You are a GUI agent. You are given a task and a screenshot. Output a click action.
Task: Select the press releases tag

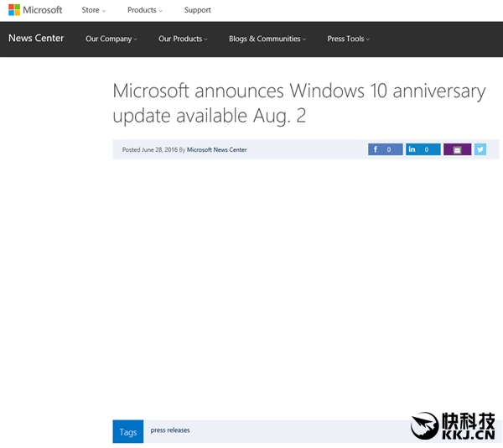pos(170,430)
